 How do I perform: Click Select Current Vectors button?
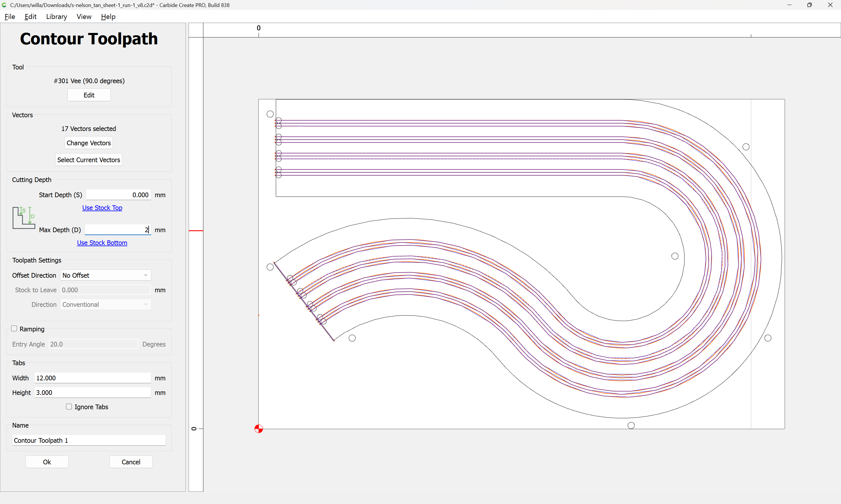[88, 160]
